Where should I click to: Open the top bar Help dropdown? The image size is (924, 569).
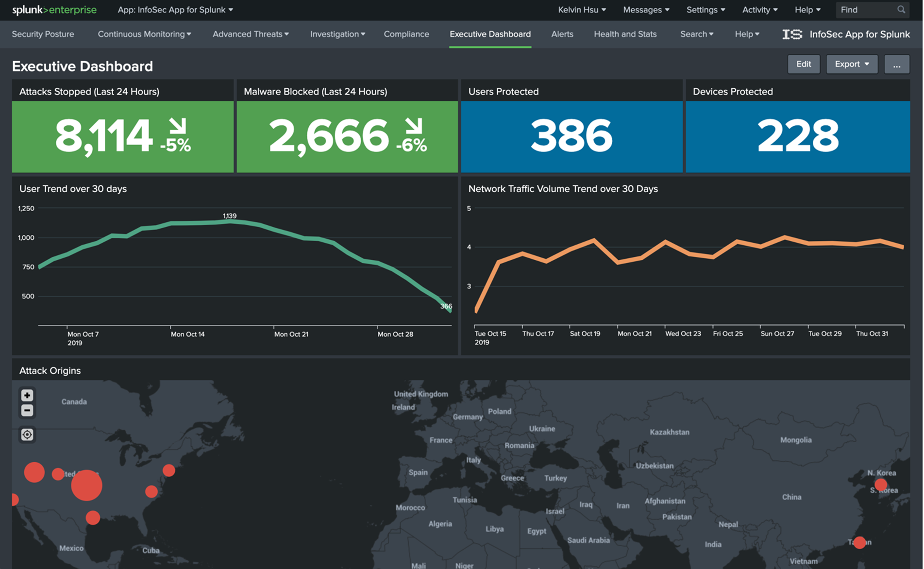tap(807, 10)
